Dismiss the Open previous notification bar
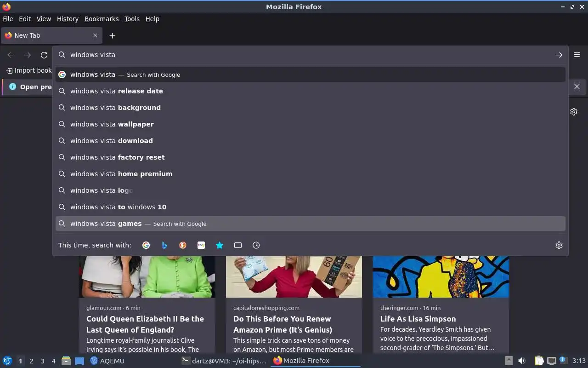The image size is (588, 368). click(x=577, y=86)
